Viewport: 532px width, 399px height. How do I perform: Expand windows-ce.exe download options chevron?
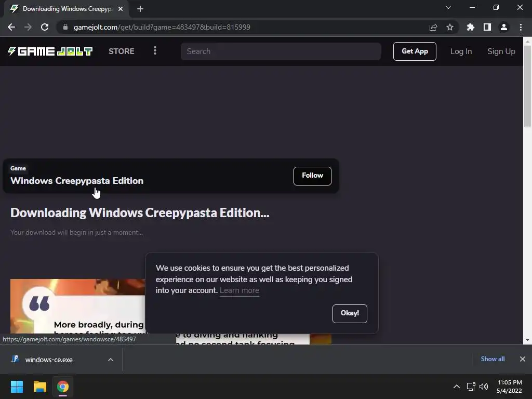110,360
